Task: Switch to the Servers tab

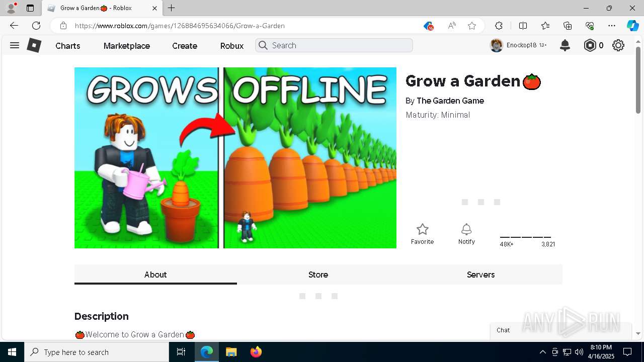Action: tap(480, 275)
